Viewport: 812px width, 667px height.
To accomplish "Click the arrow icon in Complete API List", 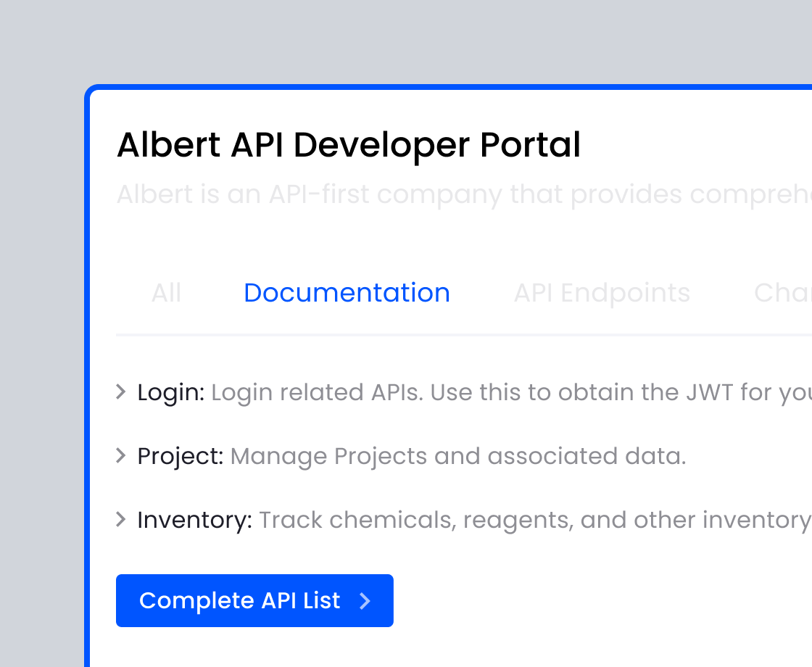I will coord(365,601).
